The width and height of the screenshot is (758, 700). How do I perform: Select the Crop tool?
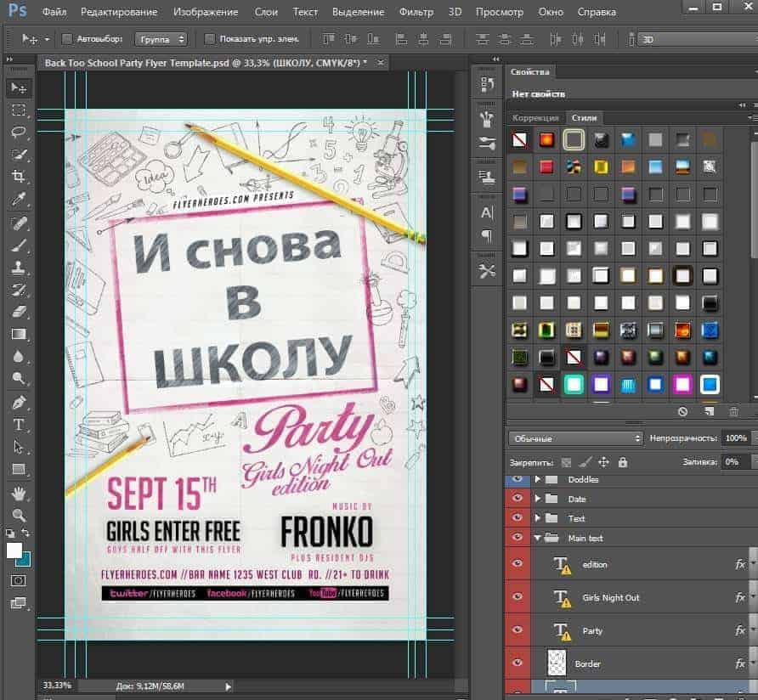[x=19, y=177]
